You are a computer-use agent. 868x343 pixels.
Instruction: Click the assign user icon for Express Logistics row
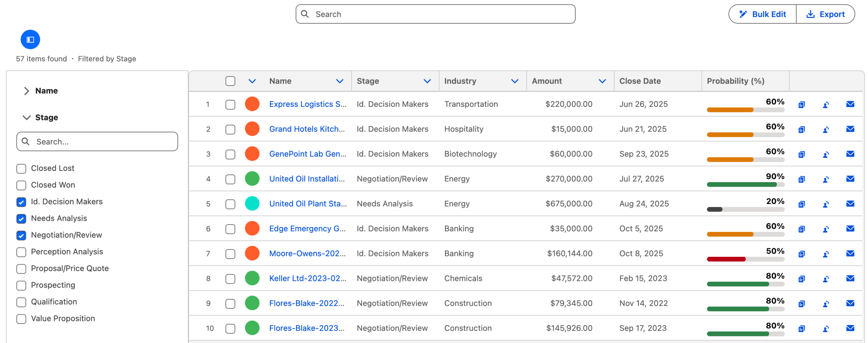826,104
